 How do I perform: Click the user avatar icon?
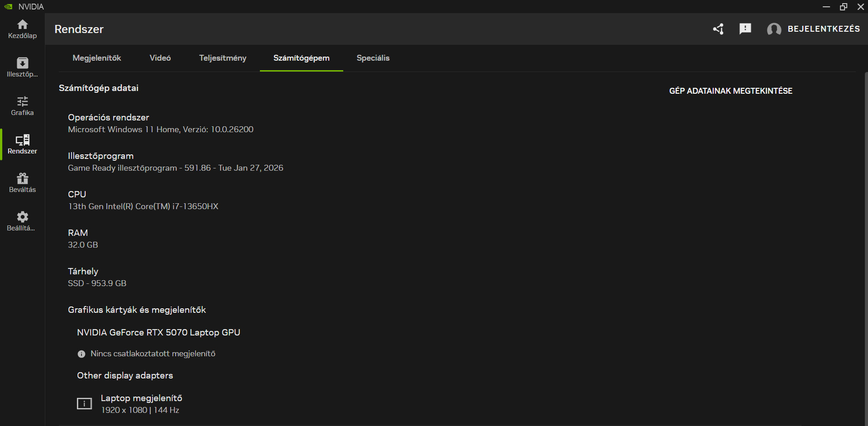pyautogui.click(x=774, y=29)
